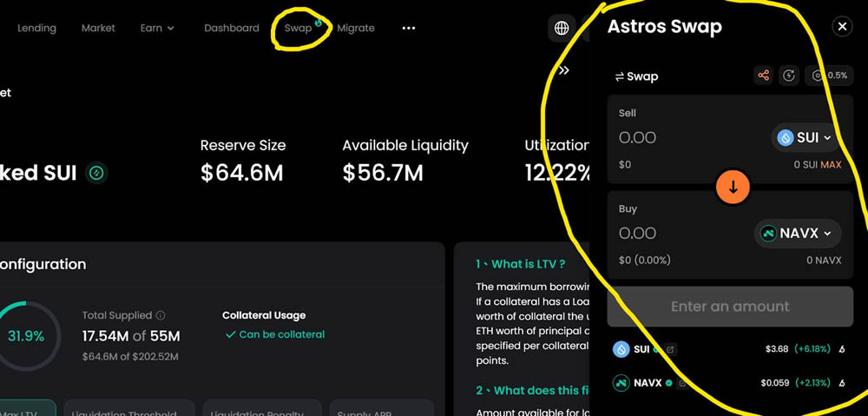Click the Buy amount input field
The width and height of the screenshot is (868, 416).
637,234
